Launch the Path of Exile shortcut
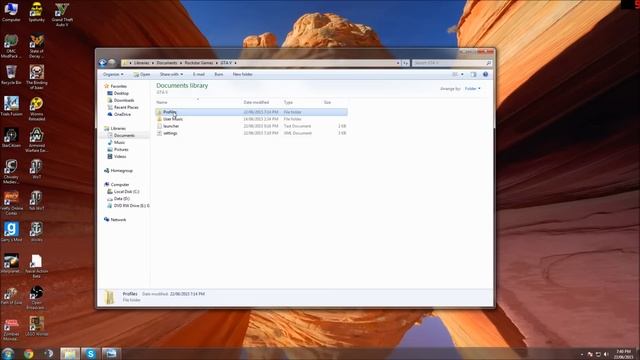The image size is (640, 360). pos(11,295)
